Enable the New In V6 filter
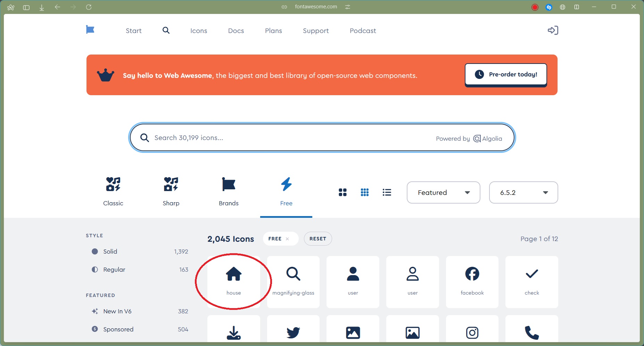644x346 pixels. click(x=117, y=311)
